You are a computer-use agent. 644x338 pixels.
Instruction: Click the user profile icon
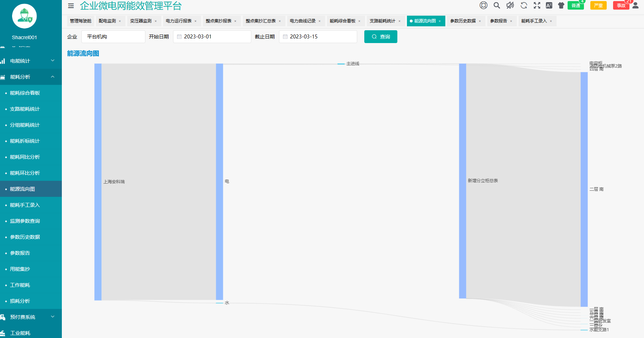coord(635,5)
